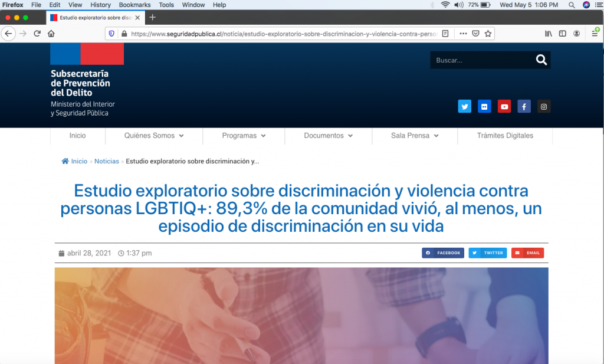Reload the page in Firefox
The image size is (604, 364).
click(37, 34)
